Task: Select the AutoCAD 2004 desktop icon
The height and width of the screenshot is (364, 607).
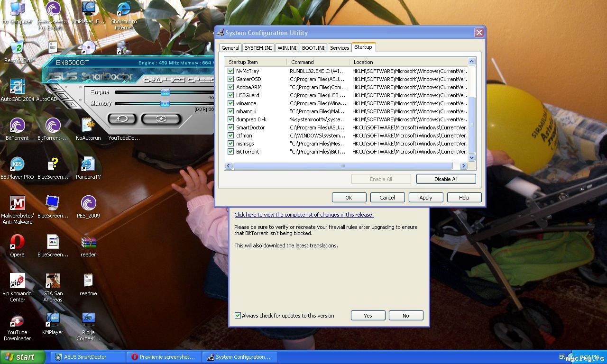Action: pos(18,90)
